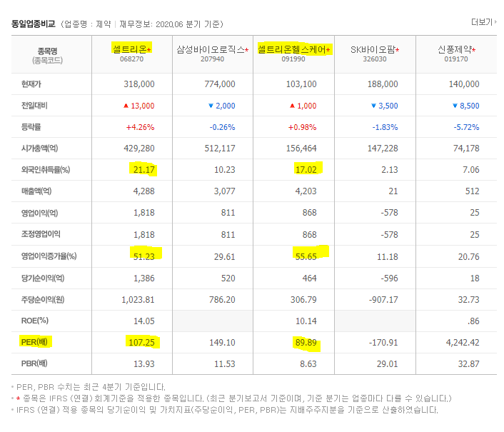504x432 pixels.
Task: Click the 시가총액(억) row label
Action: point(39,149)
